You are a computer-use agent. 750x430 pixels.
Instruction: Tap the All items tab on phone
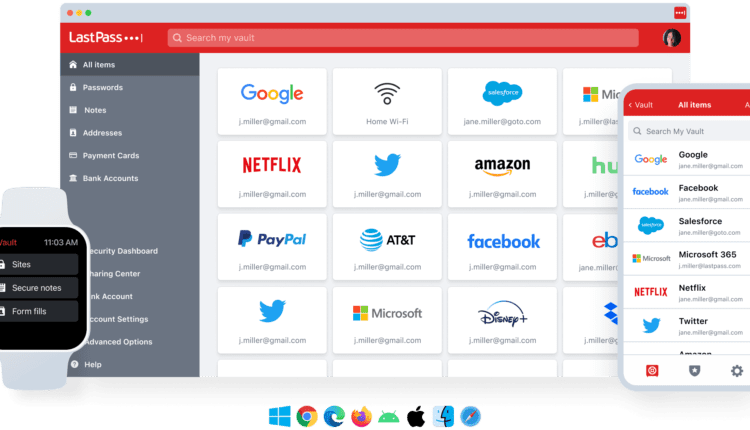coord(695,105)
